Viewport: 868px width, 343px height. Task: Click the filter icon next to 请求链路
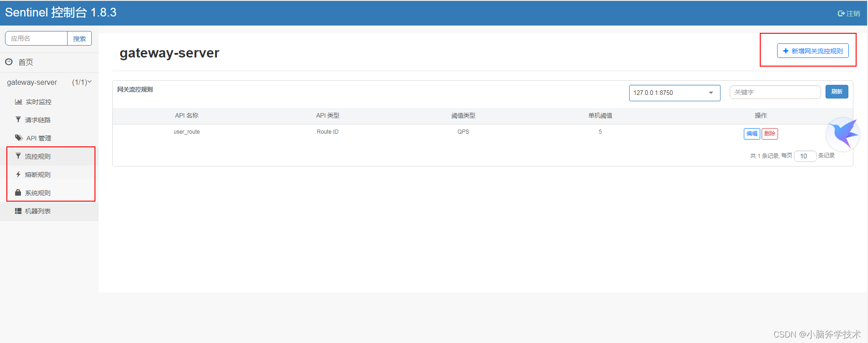click(x=18, y=120)
